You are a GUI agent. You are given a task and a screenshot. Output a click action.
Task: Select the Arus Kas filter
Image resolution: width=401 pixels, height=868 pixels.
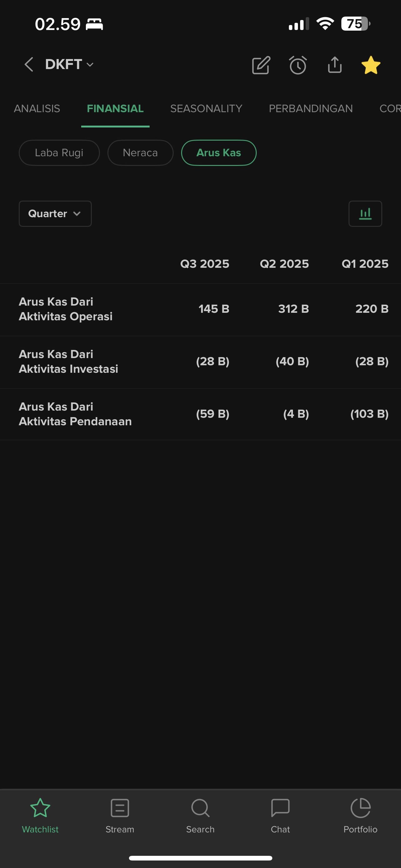coord(219,153)
